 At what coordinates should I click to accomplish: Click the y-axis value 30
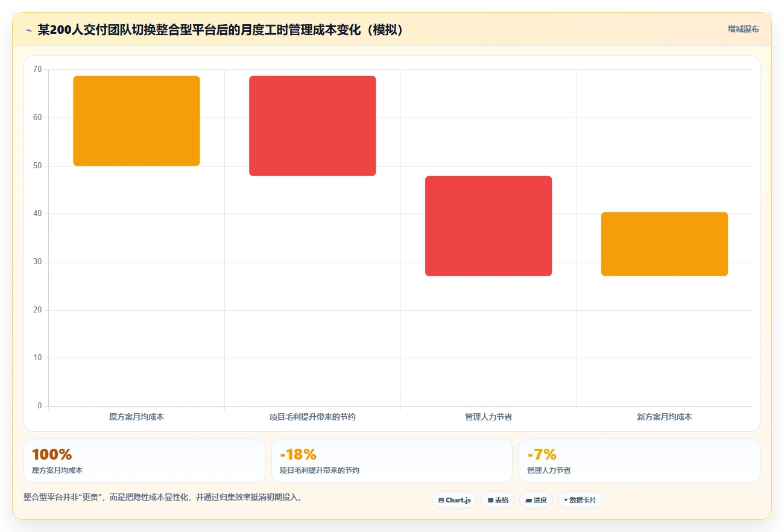pyautogui.click(x=37, y=262)
